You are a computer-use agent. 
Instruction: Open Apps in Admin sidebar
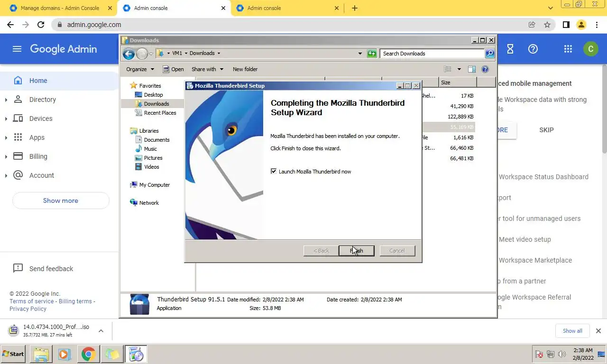coord(37,137)
